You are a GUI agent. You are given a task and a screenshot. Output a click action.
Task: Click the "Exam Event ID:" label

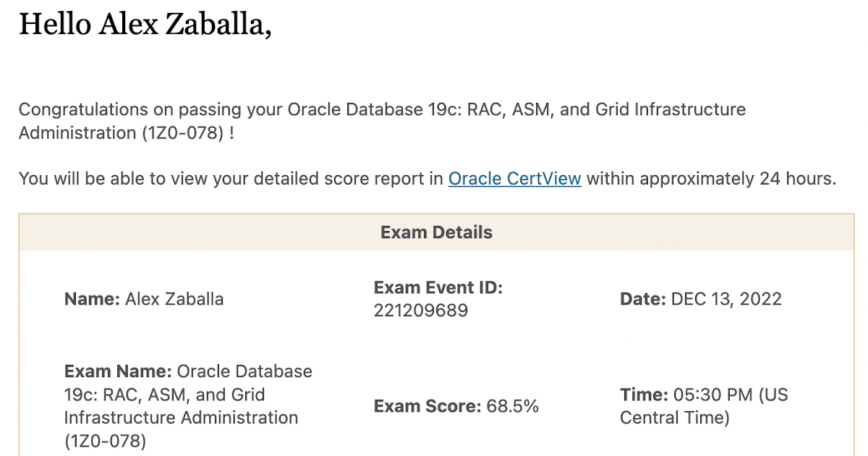tap(438, 287)
